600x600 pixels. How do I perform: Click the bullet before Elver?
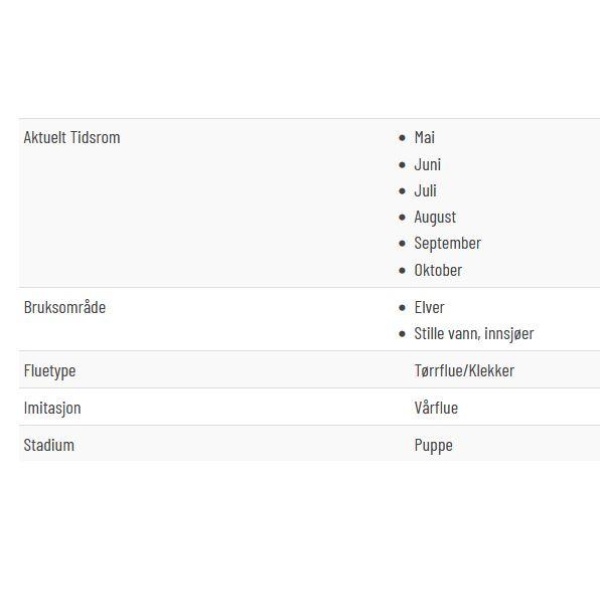[402, 308]
